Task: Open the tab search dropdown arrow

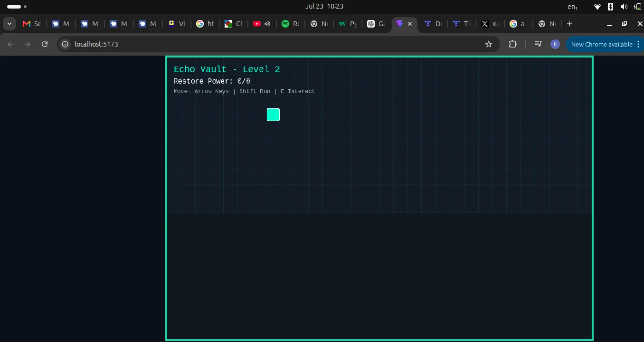Action: (x=9, y=24)
